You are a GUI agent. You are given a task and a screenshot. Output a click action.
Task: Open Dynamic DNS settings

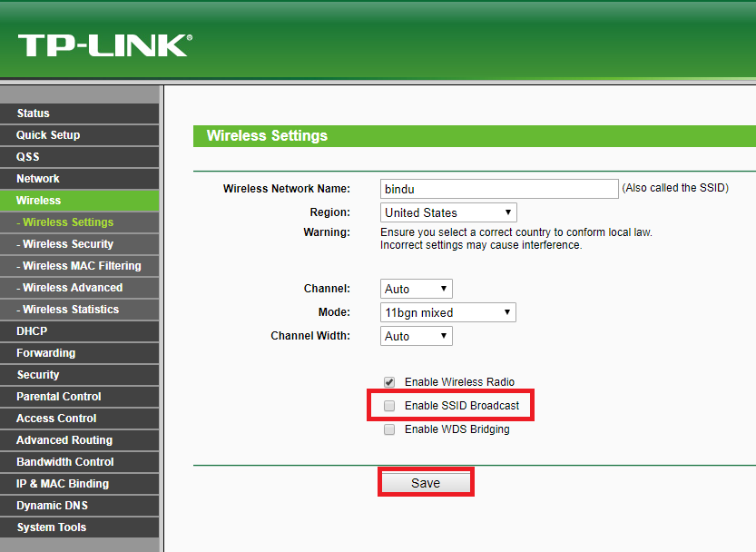click(80, 506)
